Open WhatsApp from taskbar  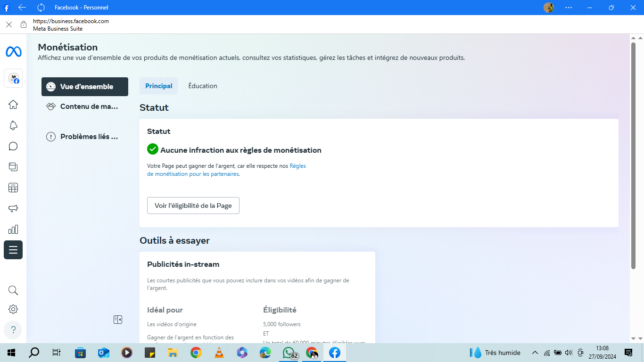click(289, 353)
